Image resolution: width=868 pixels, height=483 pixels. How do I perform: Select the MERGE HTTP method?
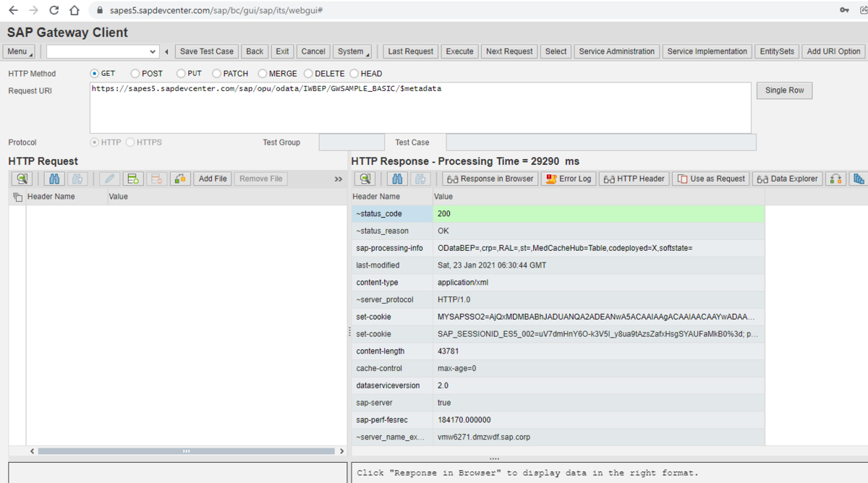click(263, 74)
